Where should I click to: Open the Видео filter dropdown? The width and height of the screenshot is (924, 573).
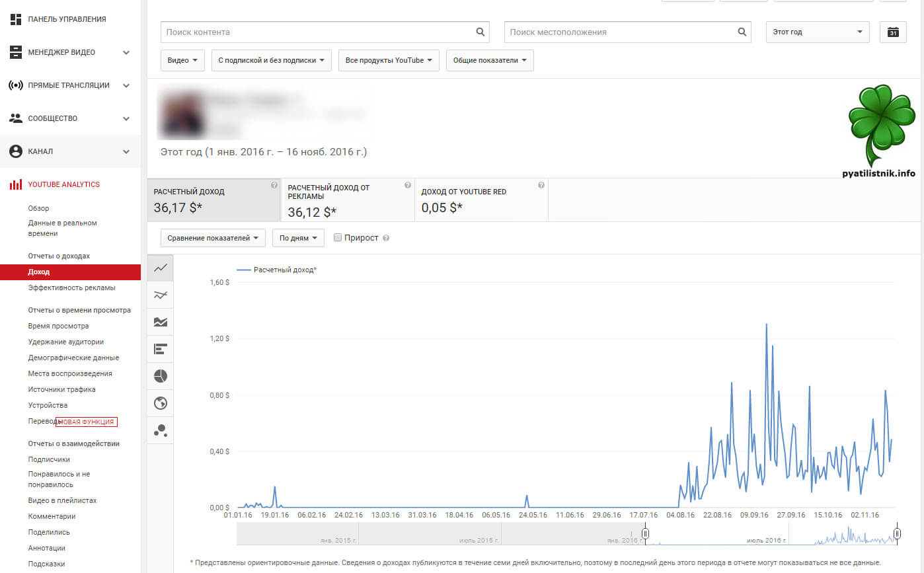pos(182,60)
